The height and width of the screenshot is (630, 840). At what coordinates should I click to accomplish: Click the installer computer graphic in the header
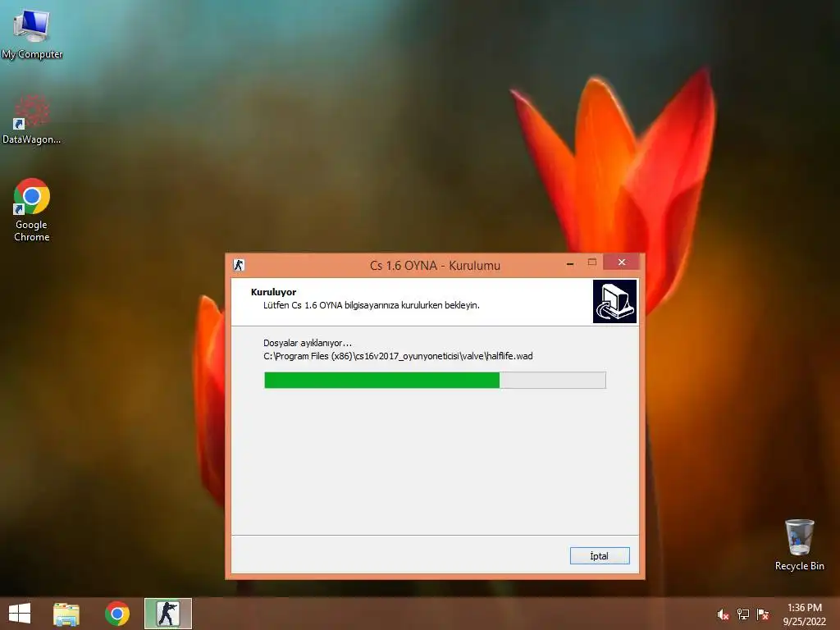614,302
